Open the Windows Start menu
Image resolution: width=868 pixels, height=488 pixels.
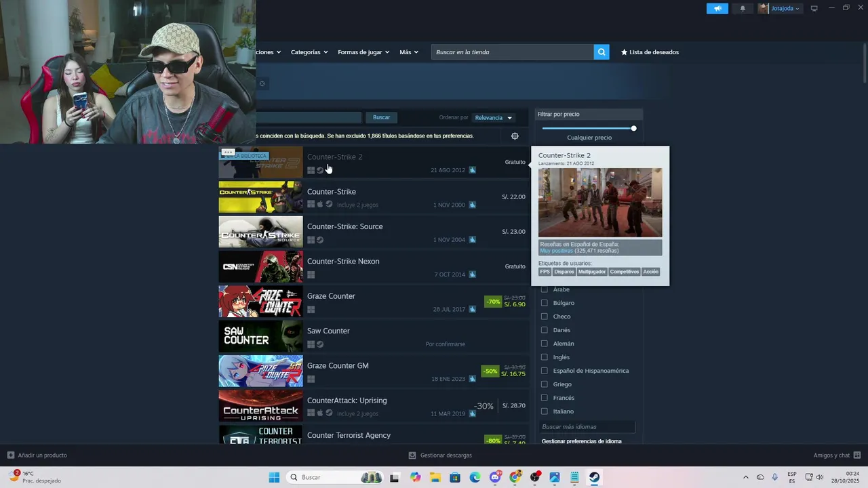(274, 477)
